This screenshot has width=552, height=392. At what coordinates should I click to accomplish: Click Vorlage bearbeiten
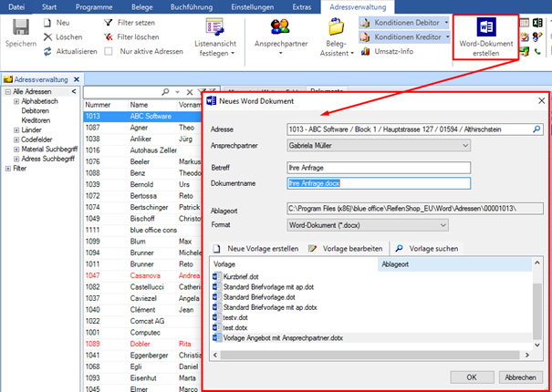pos(346,249)
